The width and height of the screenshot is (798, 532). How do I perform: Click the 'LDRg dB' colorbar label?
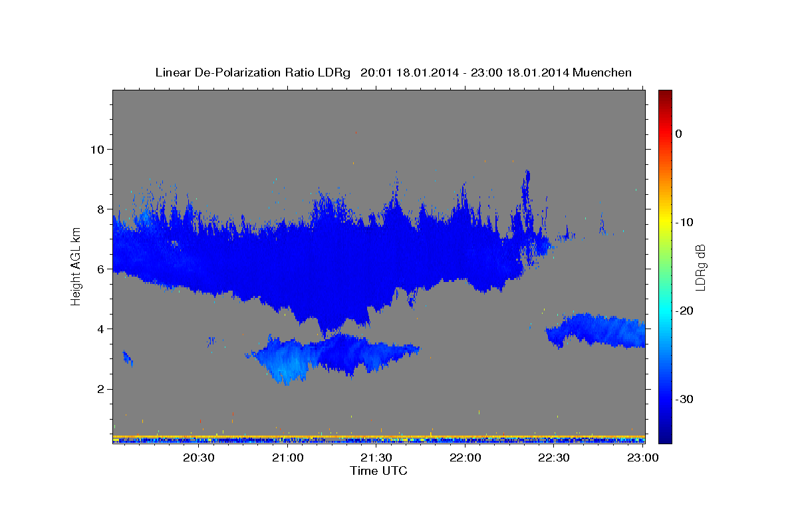700,267
